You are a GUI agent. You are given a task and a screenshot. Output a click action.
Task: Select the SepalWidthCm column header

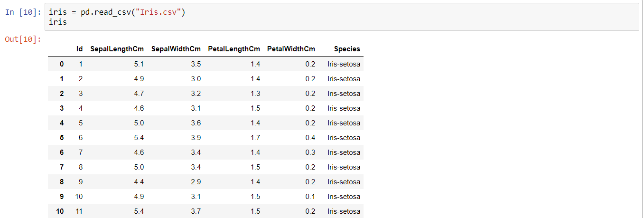click(176, 49)
